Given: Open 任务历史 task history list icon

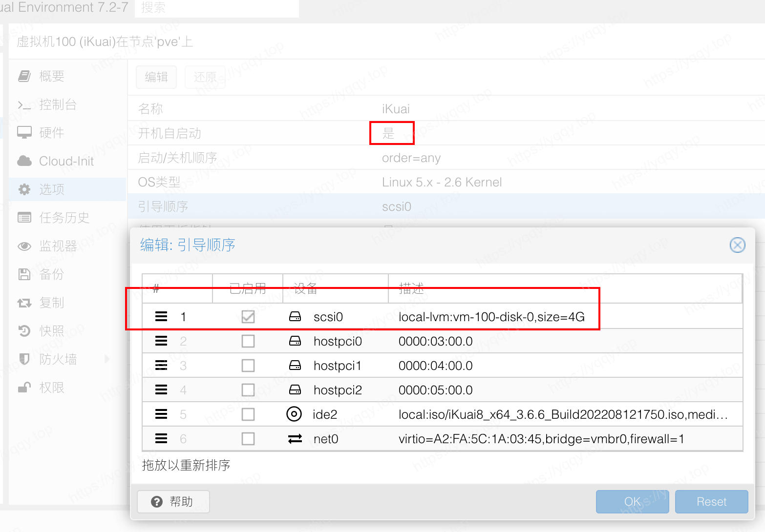Looking at the screenshot, I should click(24, 218).
